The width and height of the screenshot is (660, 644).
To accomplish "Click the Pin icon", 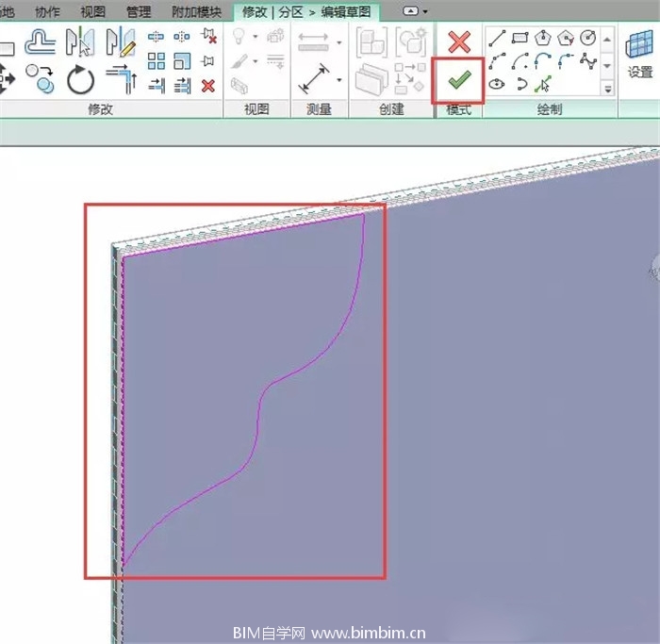I will pyautogui.click(x=207, y=61).
